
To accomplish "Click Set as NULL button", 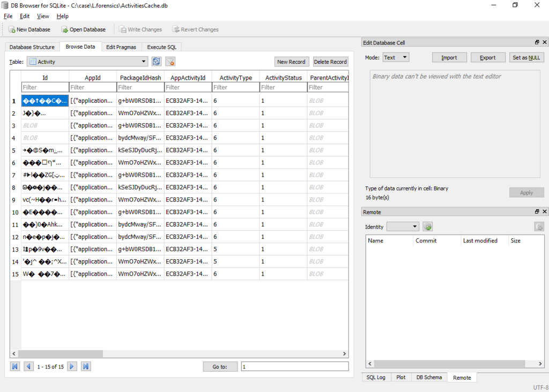I will (x=526, y=57).
